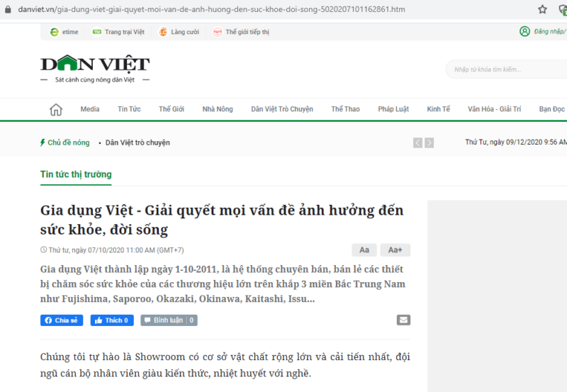
Task: Select the Tin tức thị trường tab
Action: [76, 174]
